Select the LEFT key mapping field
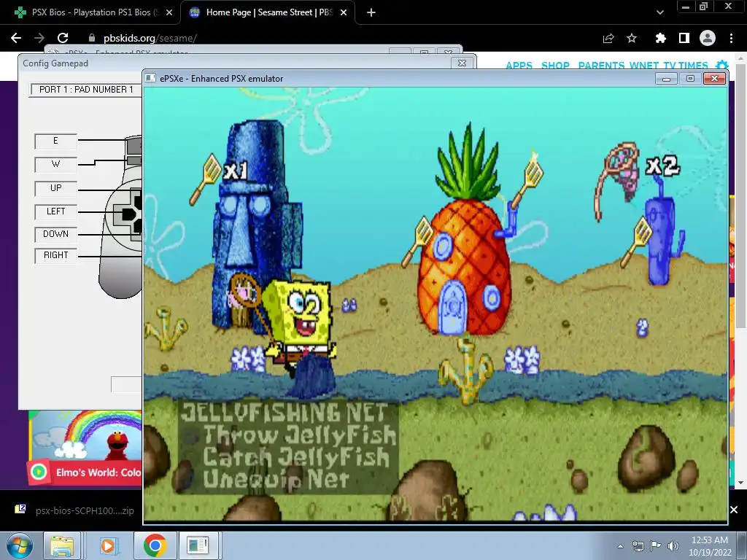This screenshot has height=560, width=747. tap(55, 211)
